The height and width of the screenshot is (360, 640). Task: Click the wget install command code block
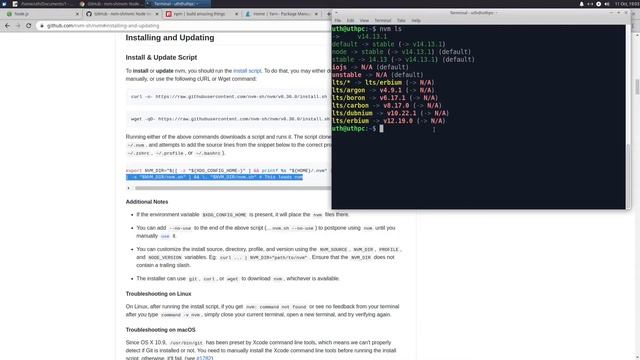[229, 119]
